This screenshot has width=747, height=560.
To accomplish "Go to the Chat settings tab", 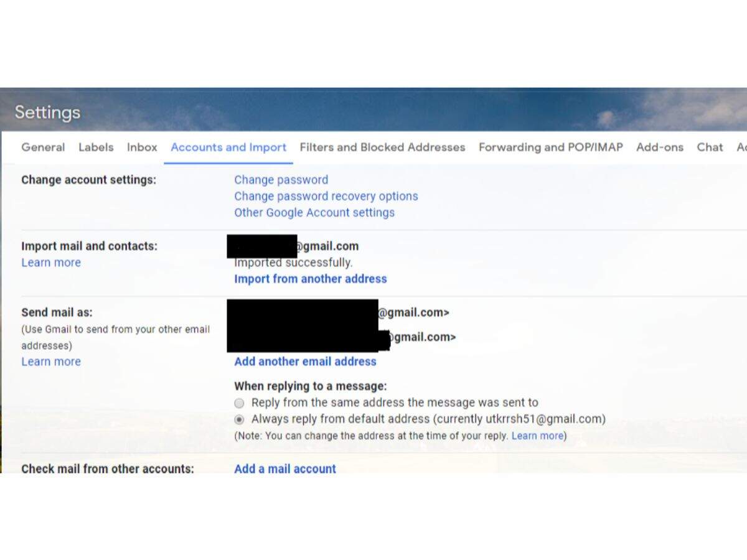I will click(x=710, y=147).
